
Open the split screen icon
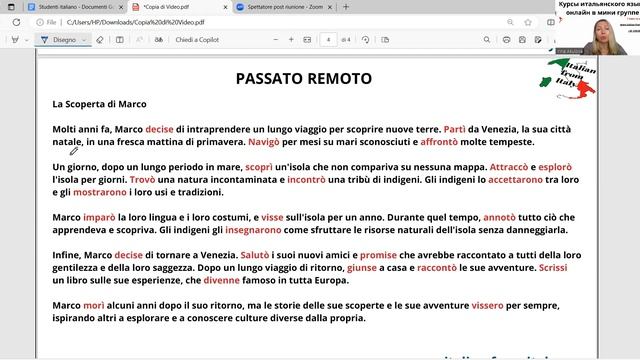click(x=550, y=22)
